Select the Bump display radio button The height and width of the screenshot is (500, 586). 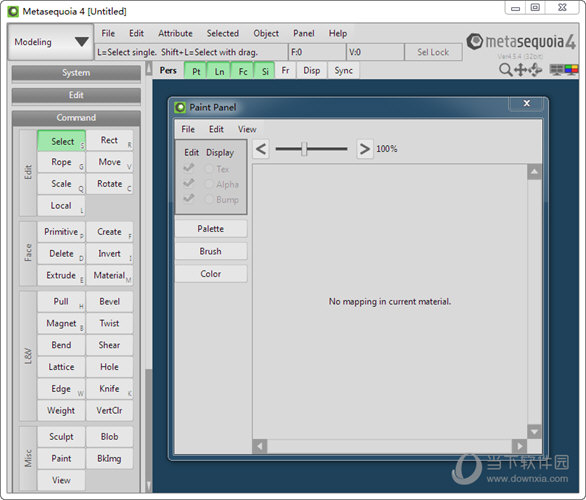(209, 200)
